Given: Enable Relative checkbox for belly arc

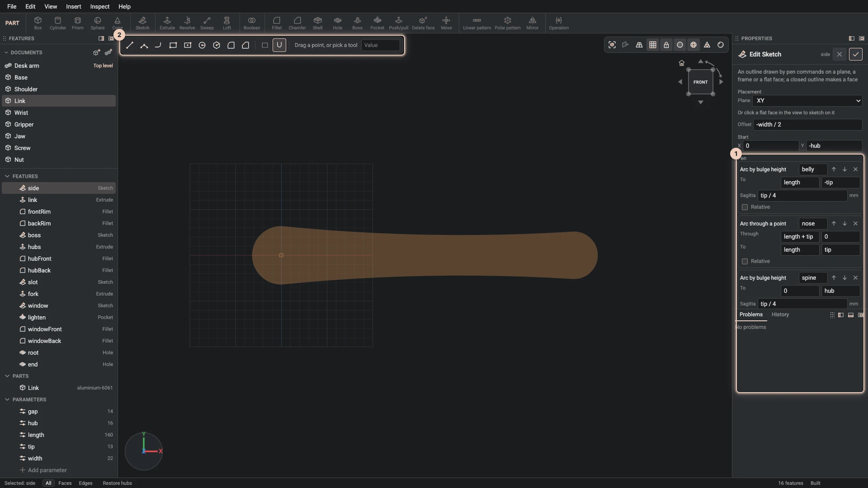Looking at the screenshot, I should point(745,207).
